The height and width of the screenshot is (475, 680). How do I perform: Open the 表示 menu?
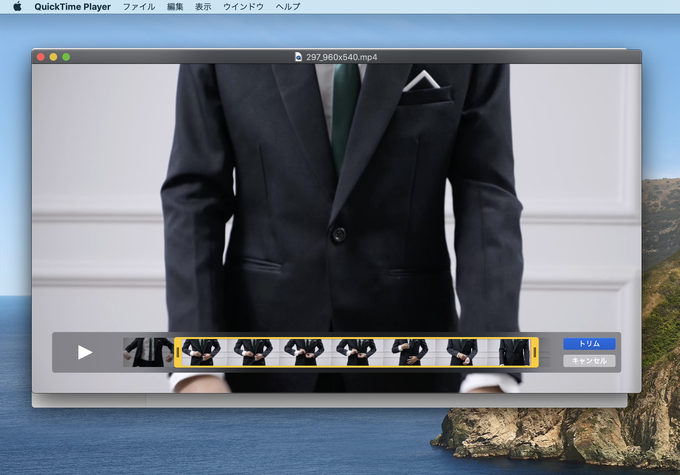203,7
